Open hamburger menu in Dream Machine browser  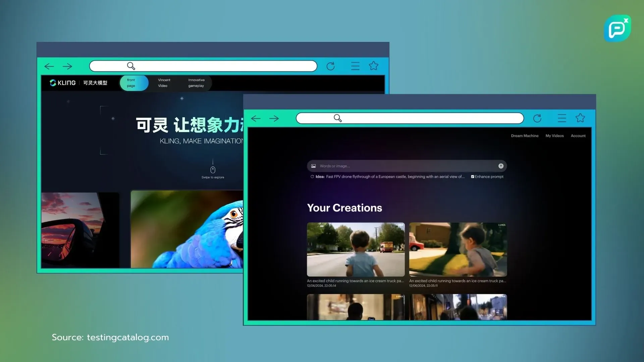click(562, 118)
